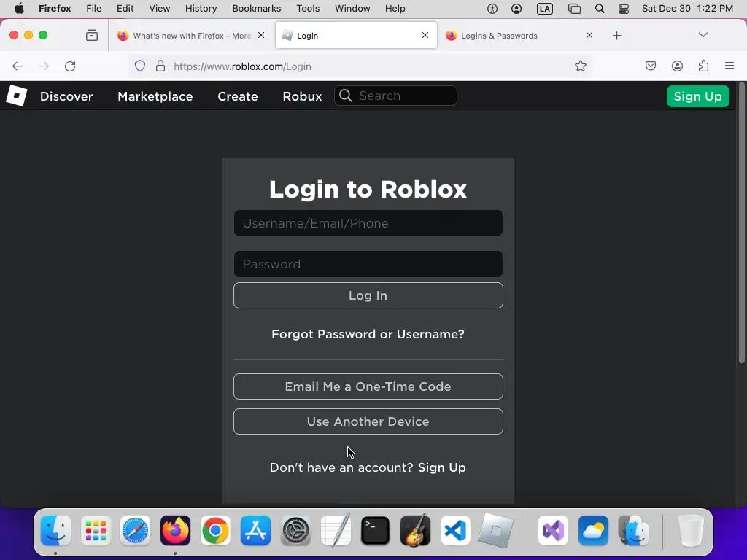Open the Edit menu

tap(125, 9)
